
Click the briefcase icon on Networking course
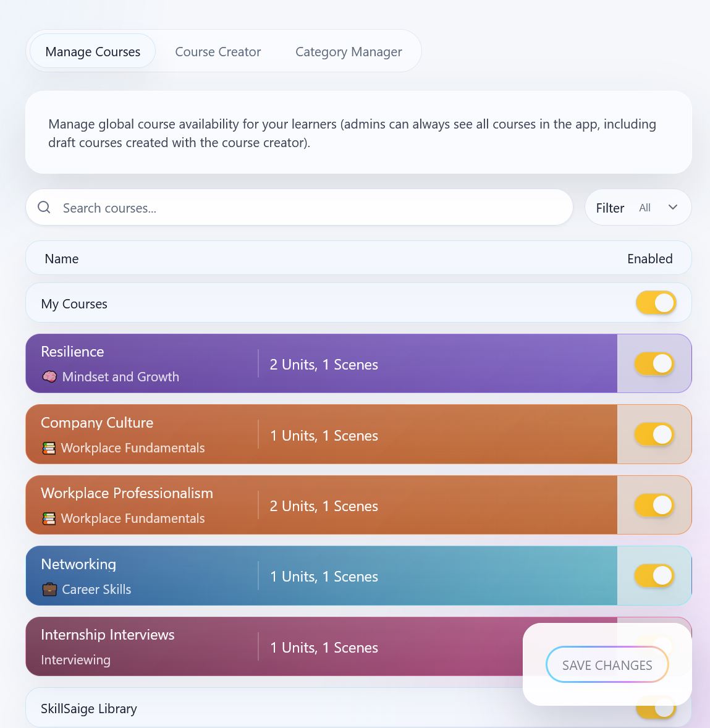pyautogui.click(x=48, y=589)
